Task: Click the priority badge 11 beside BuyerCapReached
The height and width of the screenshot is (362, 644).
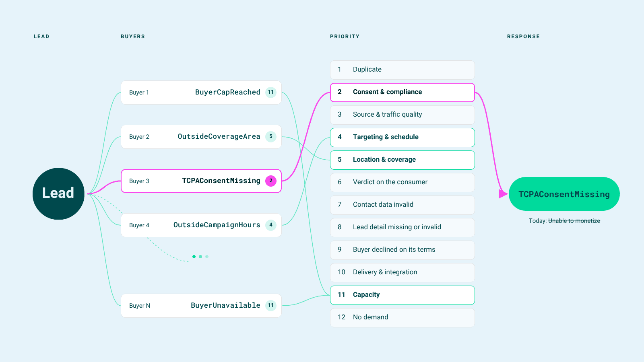Action: 271,92
